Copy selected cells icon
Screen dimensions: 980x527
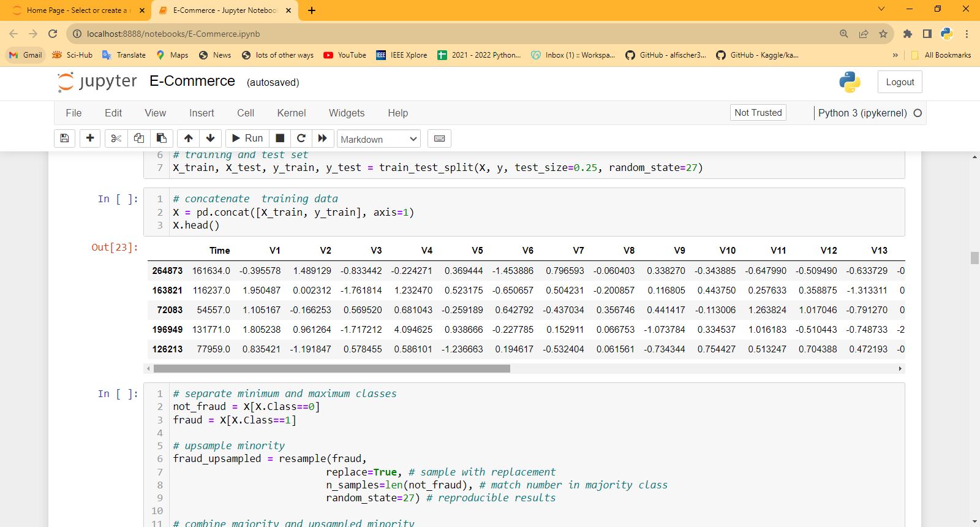139,138
